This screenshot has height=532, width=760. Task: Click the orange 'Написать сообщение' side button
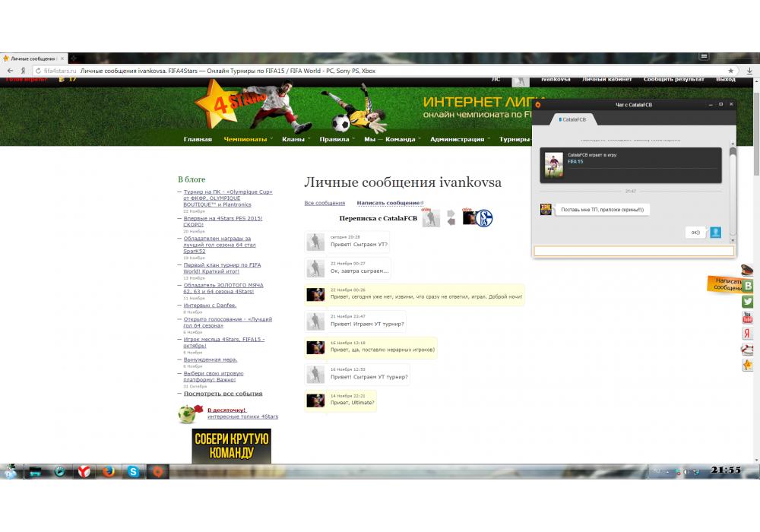point(725,284)
